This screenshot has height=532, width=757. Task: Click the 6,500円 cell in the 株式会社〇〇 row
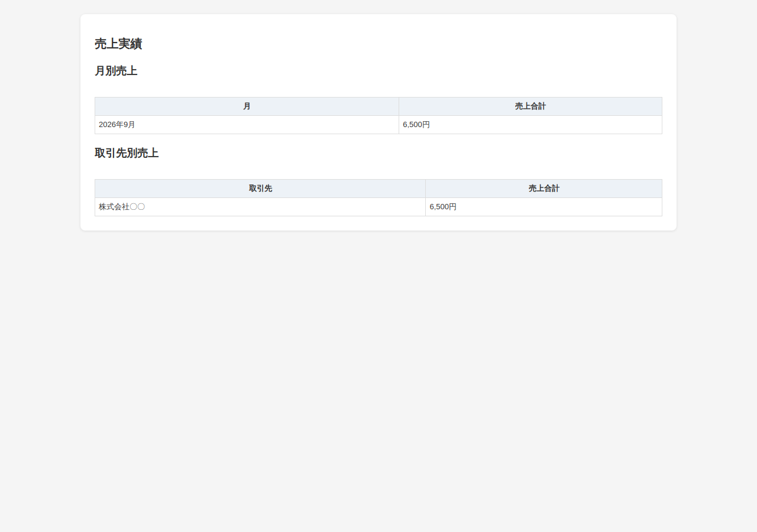tap(544, 207)
